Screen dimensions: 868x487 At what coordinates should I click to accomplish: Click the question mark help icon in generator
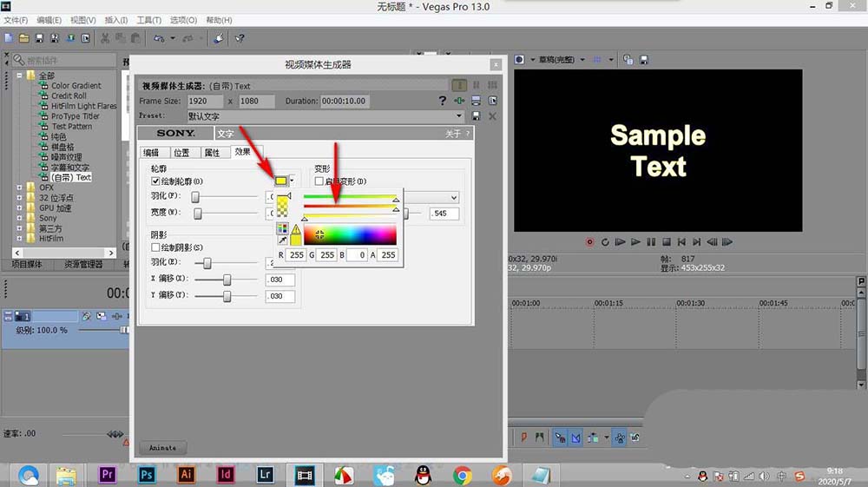pos(443,101)
